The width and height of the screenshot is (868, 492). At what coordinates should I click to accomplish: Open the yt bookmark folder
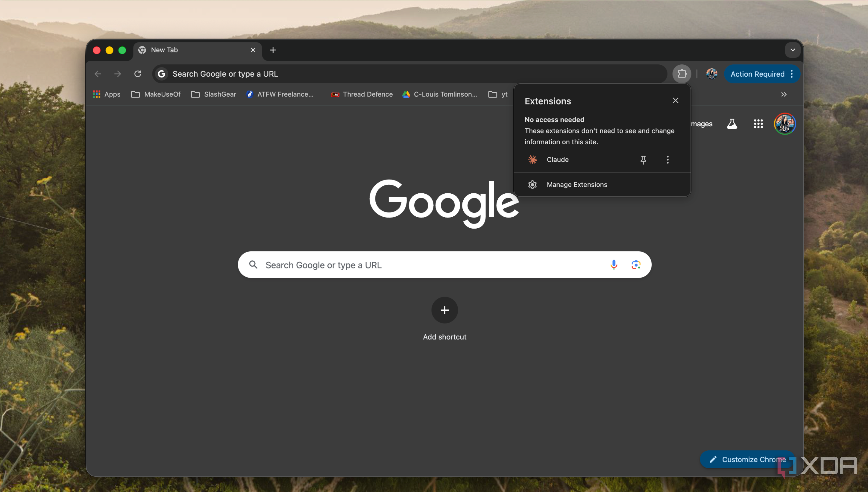(498, 94)
